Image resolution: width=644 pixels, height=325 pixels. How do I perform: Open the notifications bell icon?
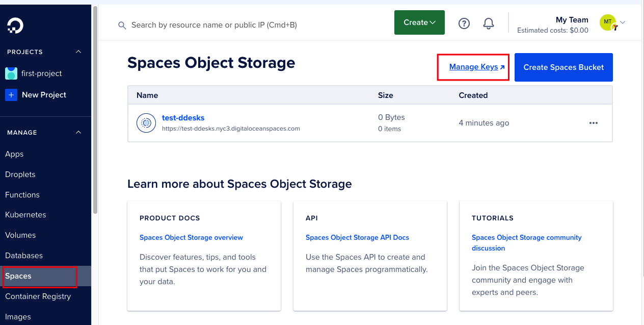[x=489, y=23]
